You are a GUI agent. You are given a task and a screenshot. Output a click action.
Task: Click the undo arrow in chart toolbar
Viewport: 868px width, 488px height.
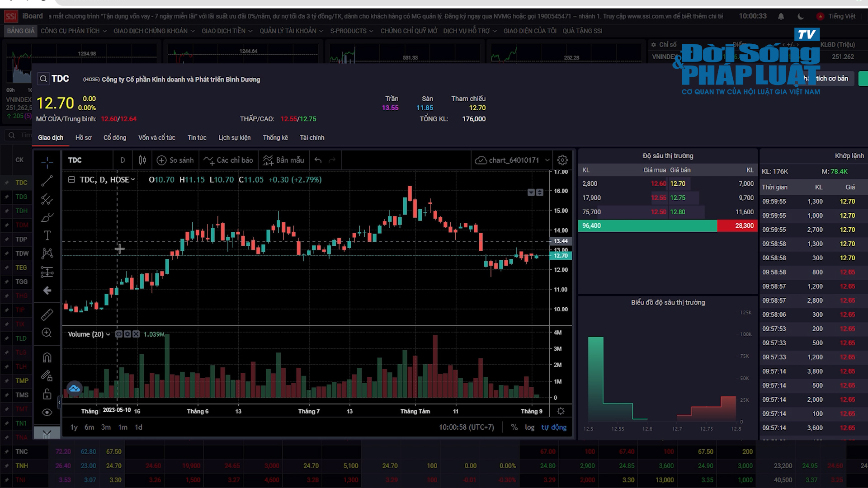tap(318, 160)
